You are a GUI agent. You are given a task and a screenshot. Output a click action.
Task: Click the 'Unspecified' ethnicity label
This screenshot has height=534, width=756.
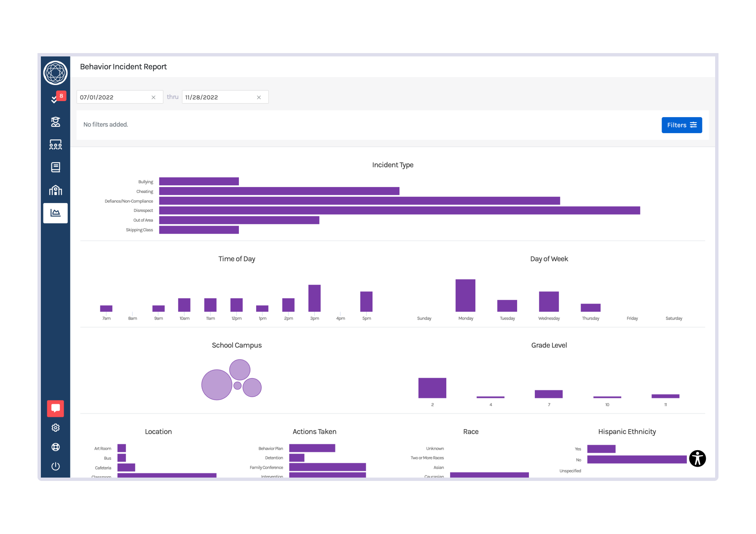pyautogui.click(x=570, y=471)
